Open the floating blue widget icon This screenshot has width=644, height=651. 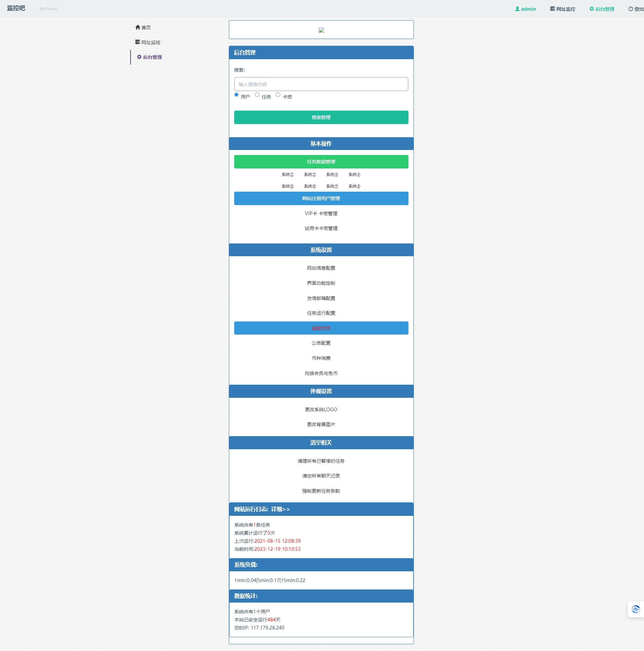tap(636, 609)
